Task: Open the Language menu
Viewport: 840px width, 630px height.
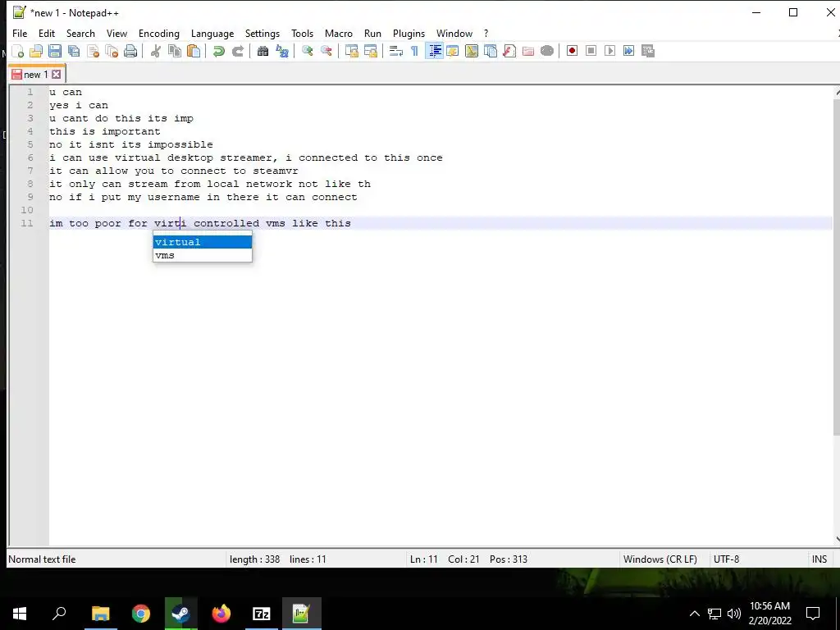Action: click(212, 33)
